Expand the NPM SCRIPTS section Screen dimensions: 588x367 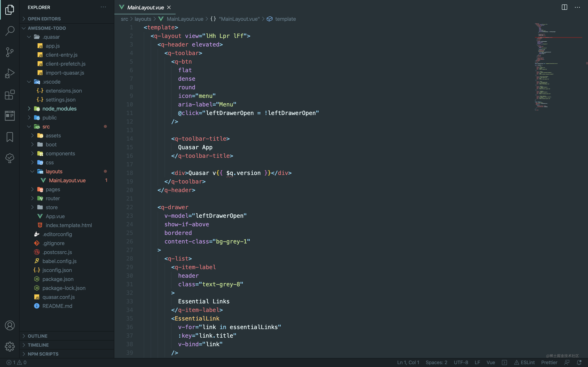point(43,354)
